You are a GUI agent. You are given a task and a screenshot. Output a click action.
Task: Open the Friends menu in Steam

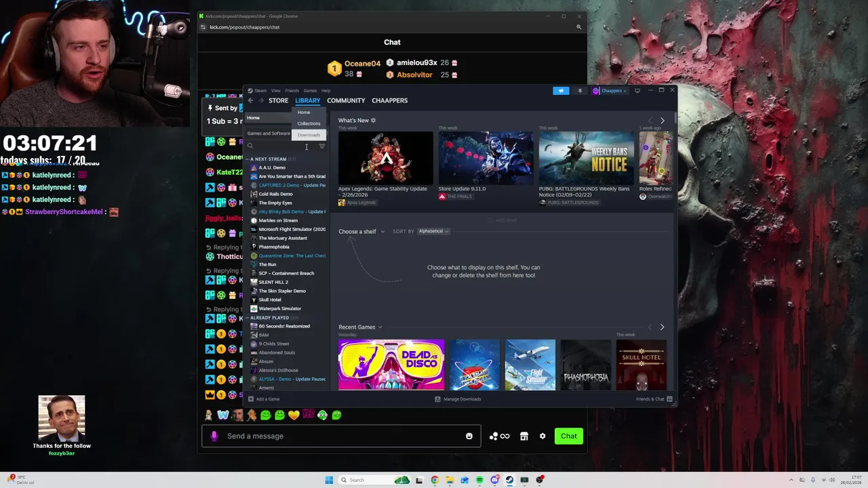pyautogui.click(x=292, y=90)
